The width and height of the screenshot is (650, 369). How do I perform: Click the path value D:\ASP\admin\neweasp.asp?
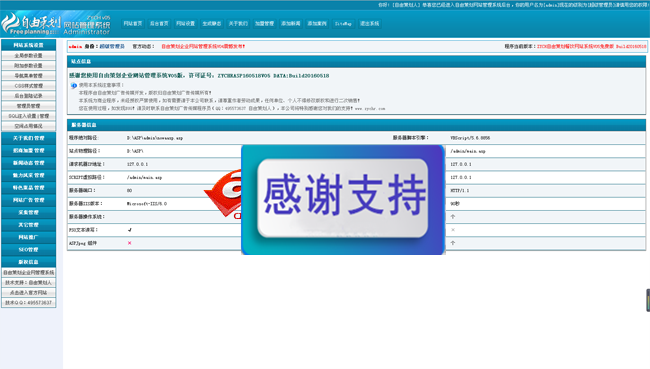point(155,138)
